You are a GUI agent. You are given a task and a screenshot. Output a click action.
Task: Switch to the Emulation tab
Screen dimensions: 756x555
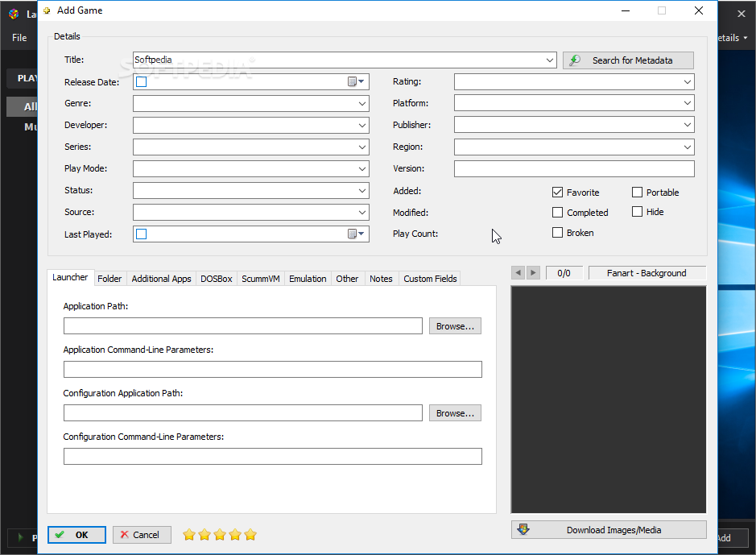[x=308, y=279]
